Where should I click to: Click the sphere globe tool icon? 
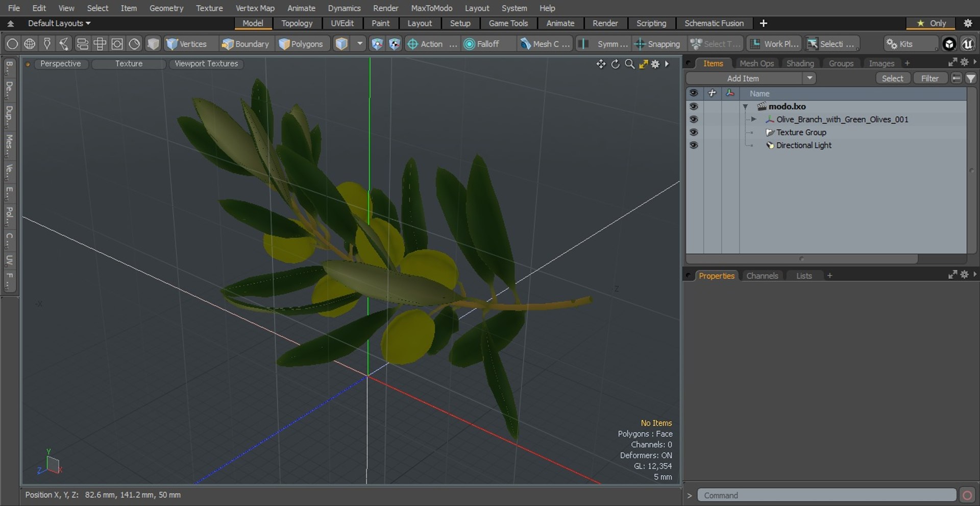30,44
